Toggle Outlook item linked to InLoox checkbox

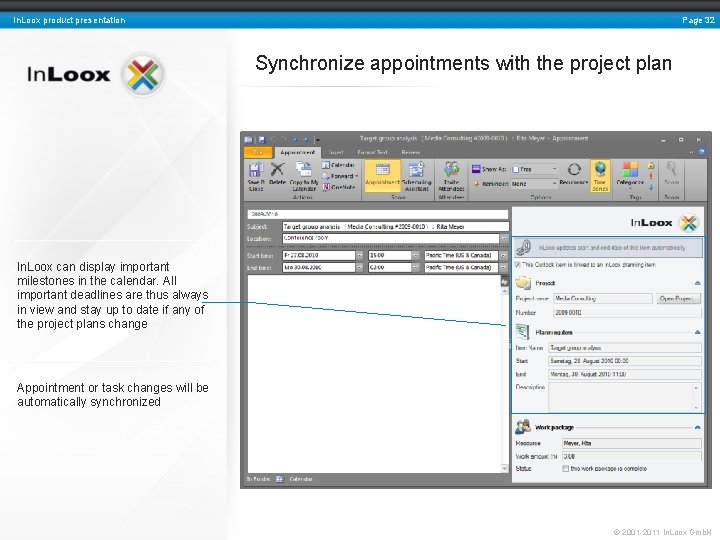tap(518, 264)
